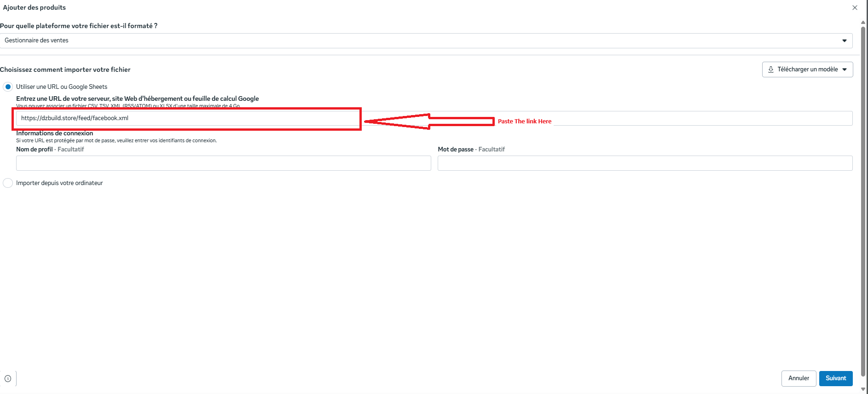Click the info icon at bottom left

point(8,378)
